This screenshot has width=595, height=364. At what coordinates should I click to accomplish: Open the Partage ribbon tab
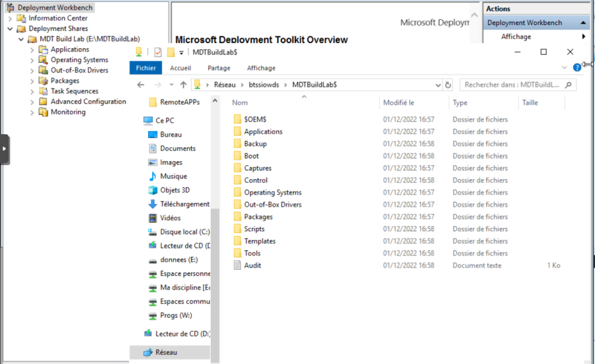219,68
